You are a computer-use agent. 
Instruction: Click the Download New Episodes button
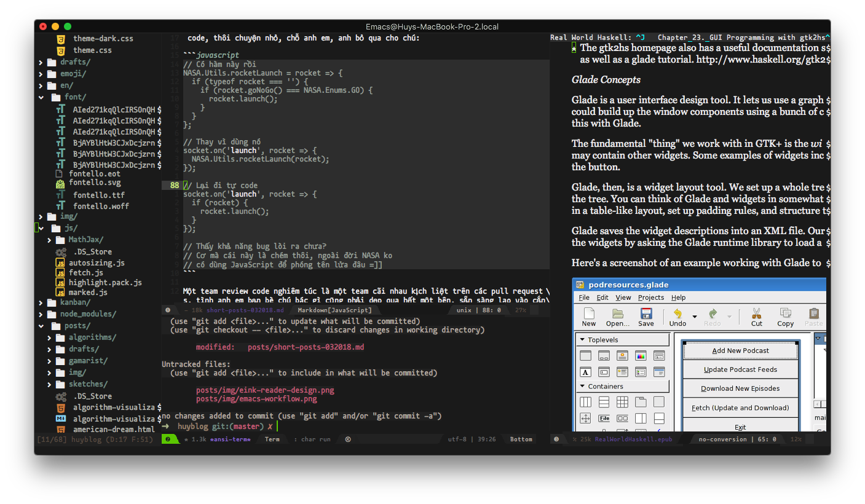pyautogui.click(x=740, y=388)
